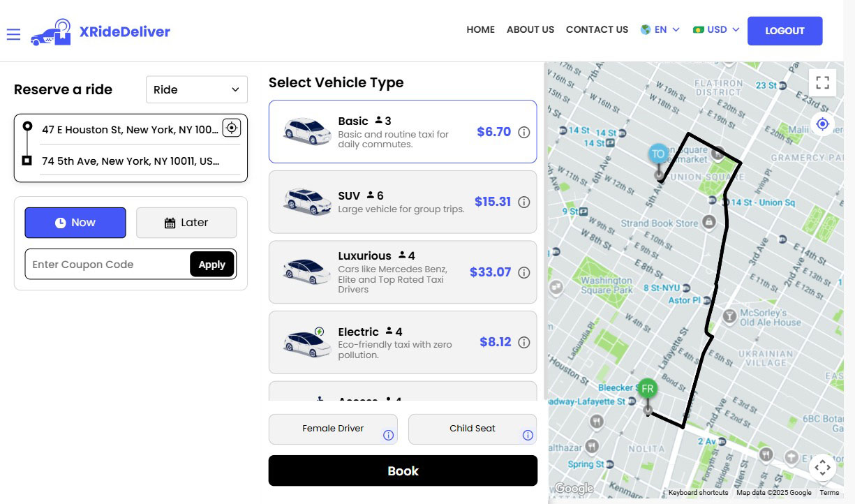Click the current location crosshair in pickup field

pos(231,127)
